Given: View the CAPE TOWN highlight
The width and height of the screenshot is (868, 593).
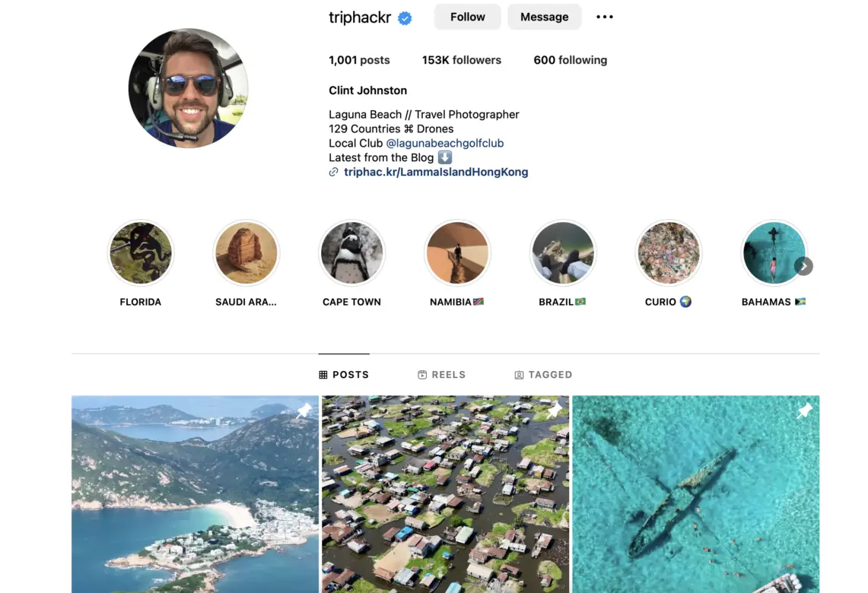Looking at the screenshot, I should click(352, 253).
